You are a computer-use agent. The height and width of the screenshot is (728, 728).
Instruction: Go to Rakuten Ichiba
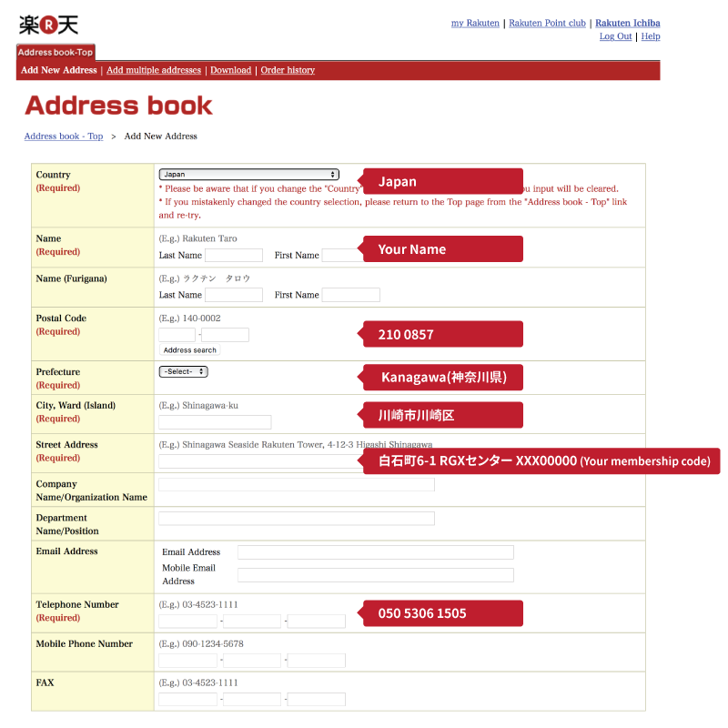[x=627, y=23]
